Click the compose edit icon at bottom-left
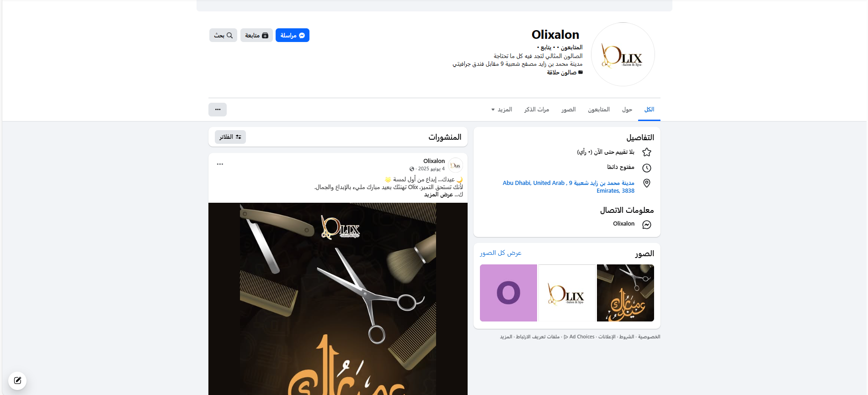This screenshot has height=395, width=868. [17, 380]
